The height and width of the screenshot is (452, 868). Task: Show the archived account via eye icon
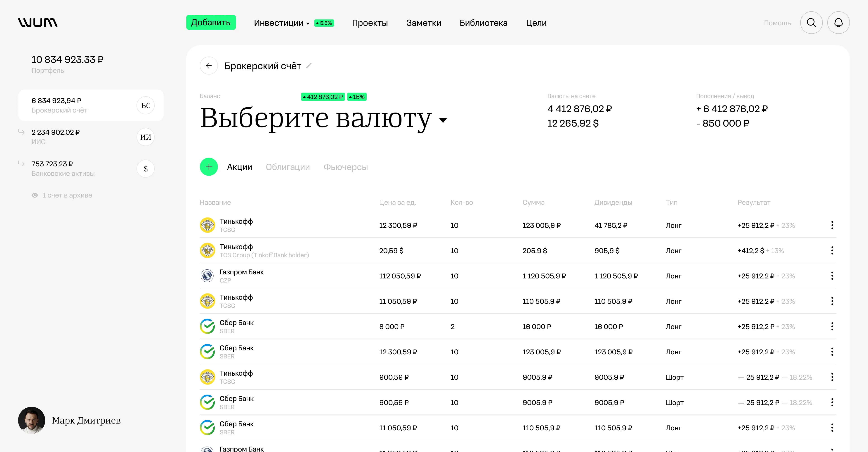(x=35, y=195)
